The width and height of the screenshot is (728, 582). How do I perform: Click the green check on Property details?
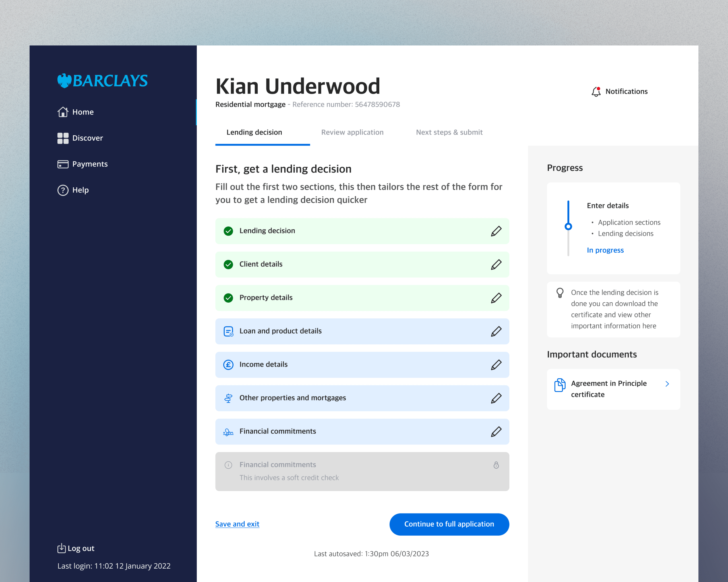pos(228,298)
